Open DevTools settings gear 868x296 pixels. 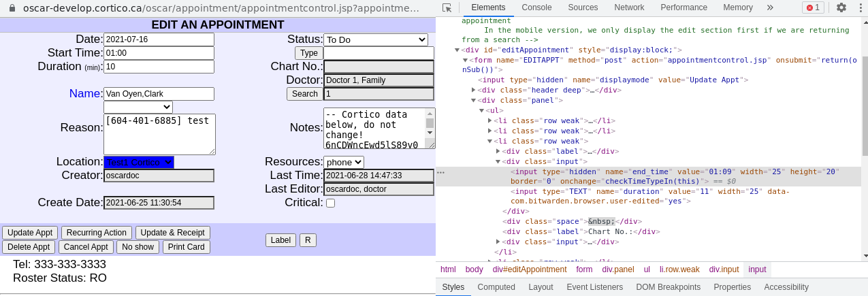pyautogui.click(x=841, y=7)
